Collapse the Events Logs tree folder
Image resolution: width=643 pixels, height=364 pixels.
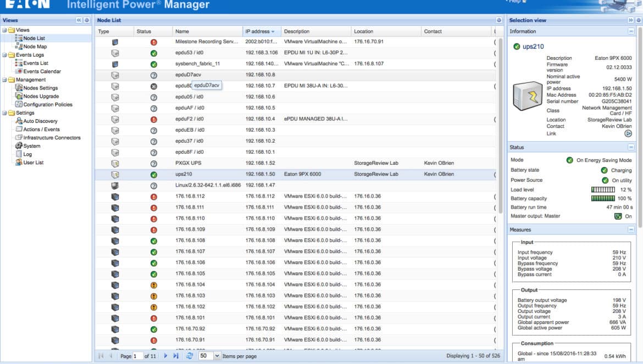pos(4,55)
